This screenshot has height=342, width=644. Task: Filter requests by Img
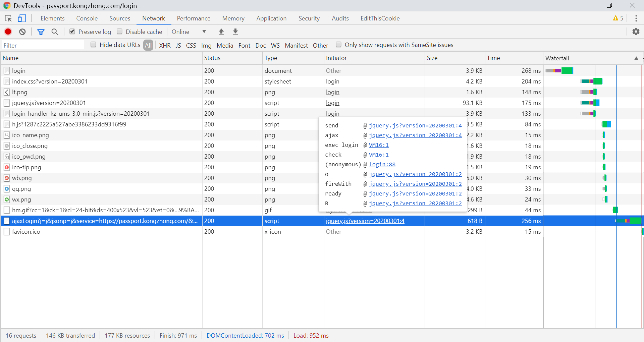(x=206, y=45)
